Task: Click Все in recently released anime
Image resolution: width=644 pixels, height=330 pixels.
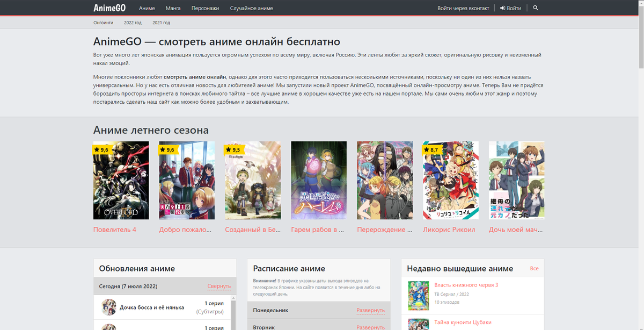Action: [x=534, y=268]
